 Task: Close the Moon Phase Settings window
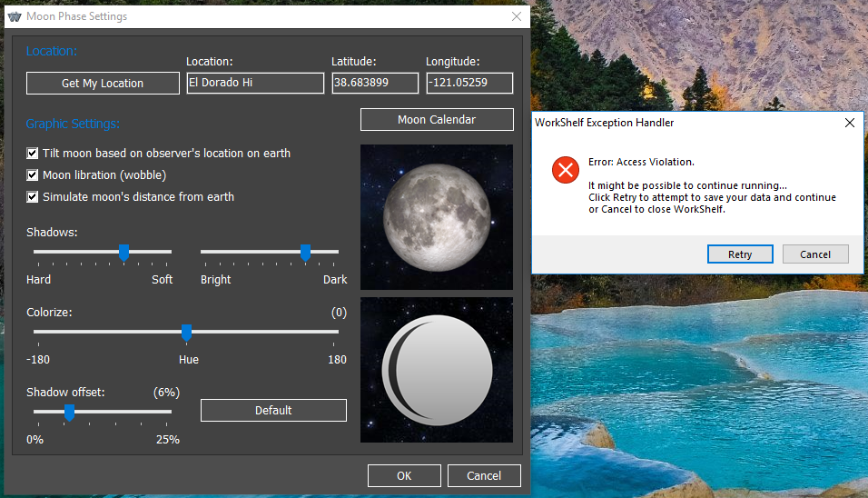(517, 16)
